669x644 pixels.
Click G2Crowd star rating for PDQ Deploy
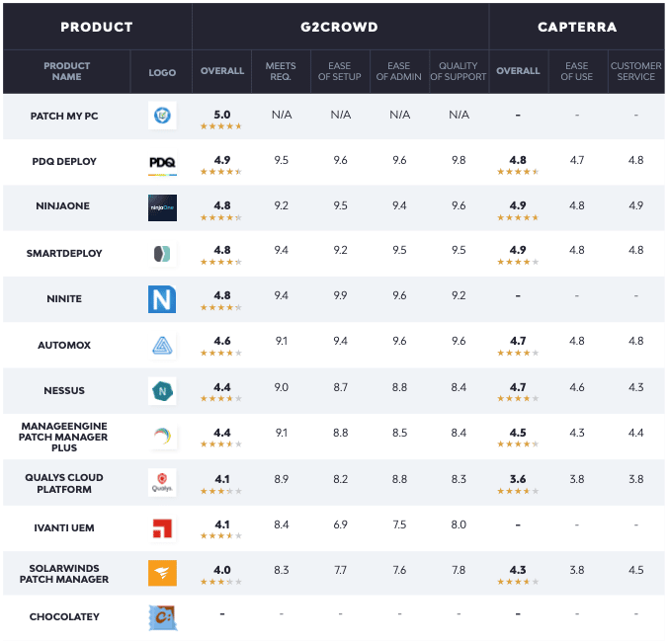pos(221,172)
